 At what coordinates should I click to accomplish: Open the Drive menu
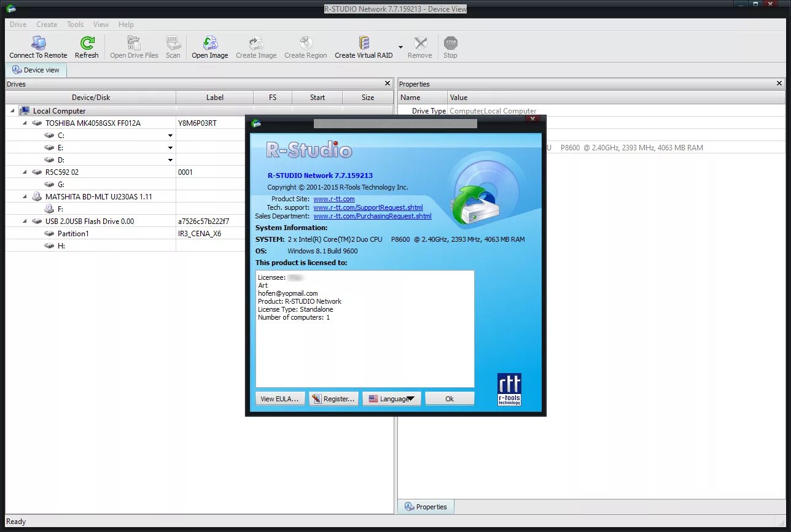18,25
